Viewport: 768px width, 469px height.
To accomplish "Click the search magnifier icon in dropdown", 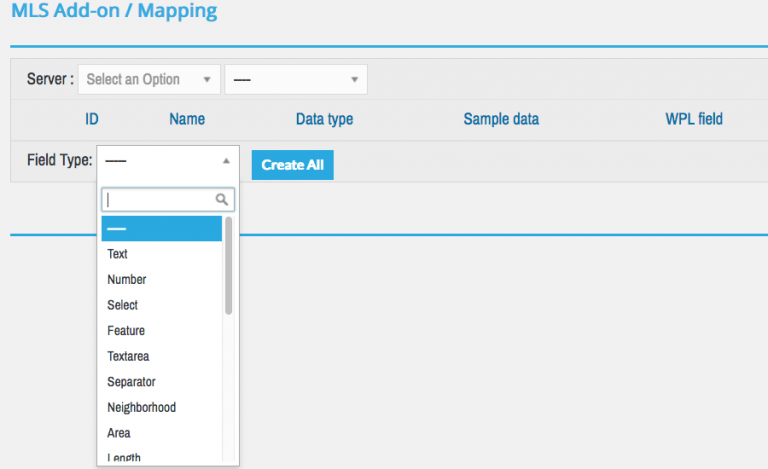I will pyautogui.click(x=222, y=200).
